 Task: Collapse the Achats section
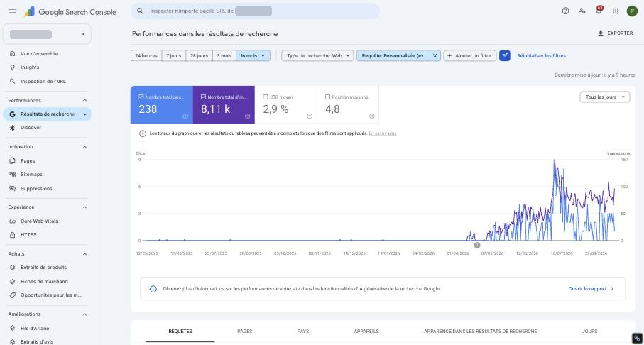(84, 254)
